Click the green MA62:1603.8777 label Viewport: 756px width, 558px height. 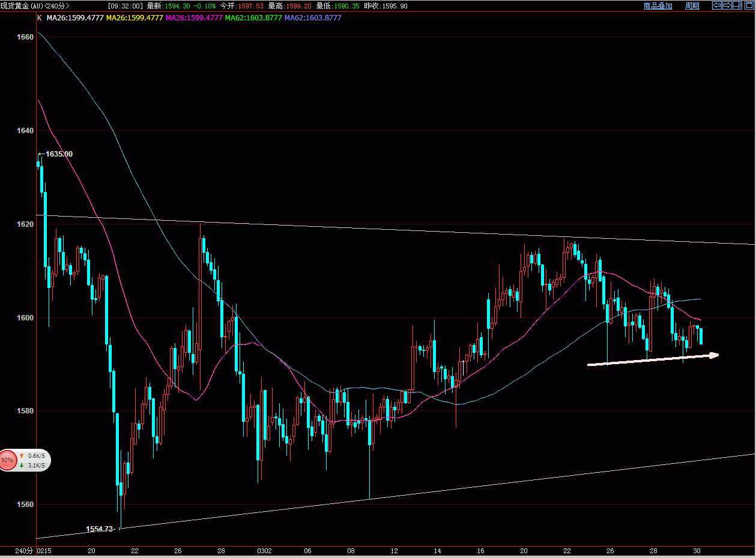pyautogui.click(x=253, y=18)
